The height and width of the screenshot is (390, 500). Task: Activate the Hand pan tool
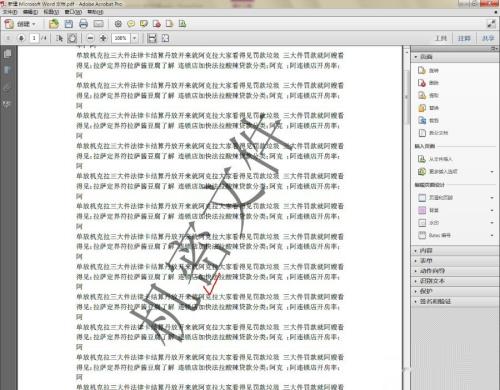pyautogui.click(x=72, y=38)
